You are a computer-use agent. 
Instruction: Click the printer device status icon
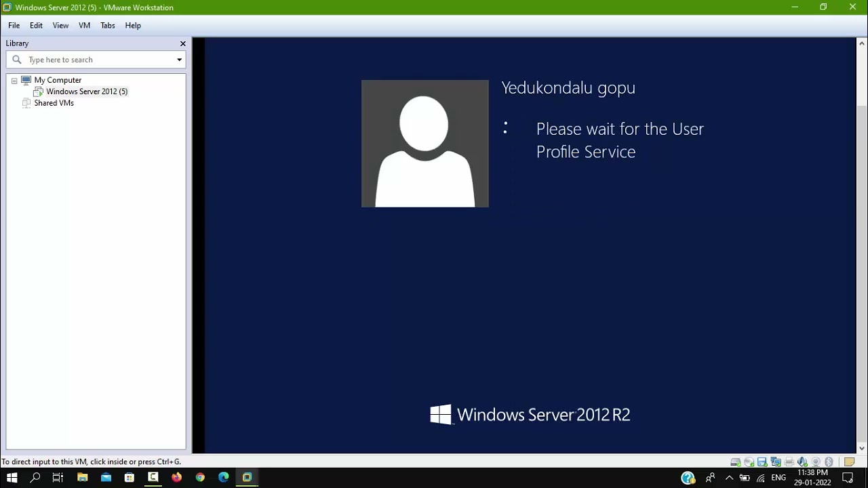click(x=789, y=462)
